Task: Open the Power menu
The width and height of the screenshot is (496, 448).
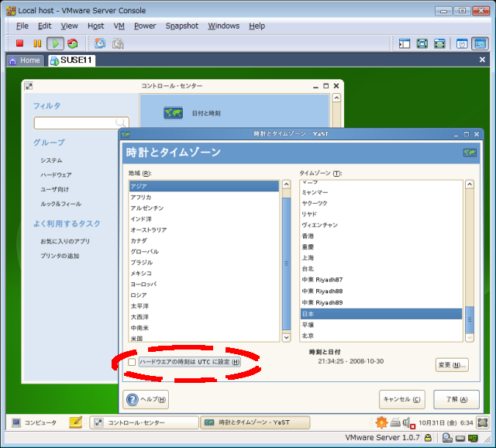Action: click(x=145, y=26)
